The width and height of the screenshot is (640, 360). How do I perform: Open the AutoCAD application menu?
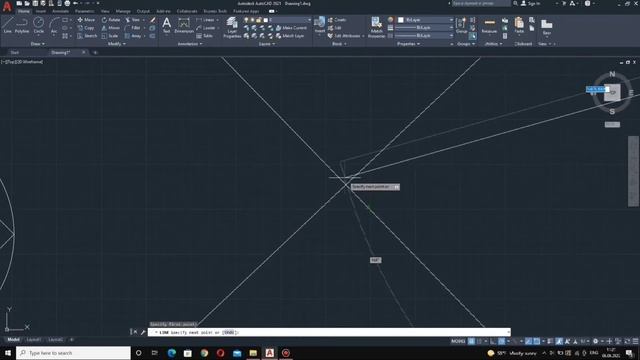point(7,7)
